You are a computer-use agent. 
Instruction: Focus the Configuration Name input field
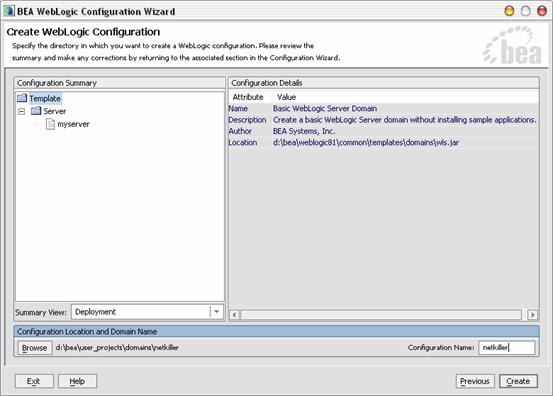(507, 348)
